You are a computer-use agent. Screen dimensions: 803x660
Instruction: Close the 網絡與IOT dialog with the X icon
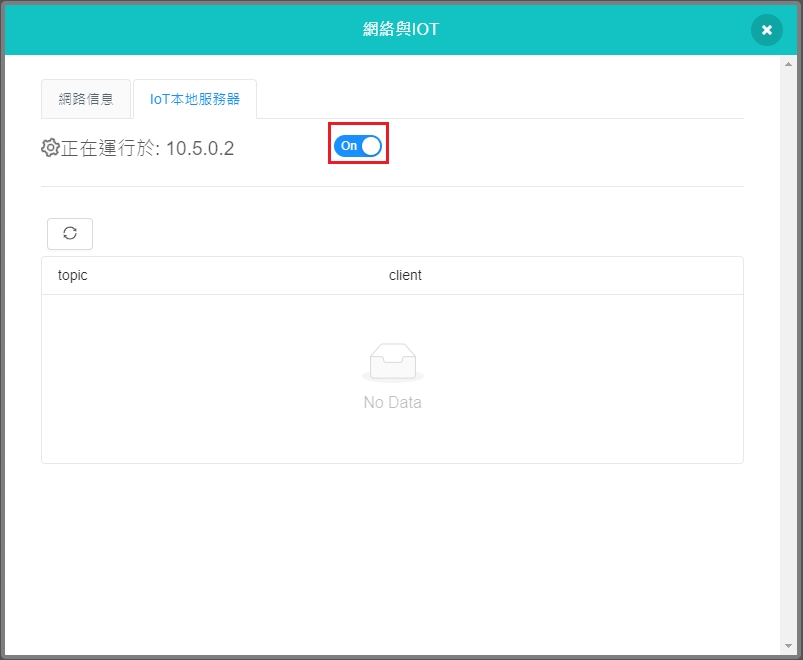coord(766,30)
